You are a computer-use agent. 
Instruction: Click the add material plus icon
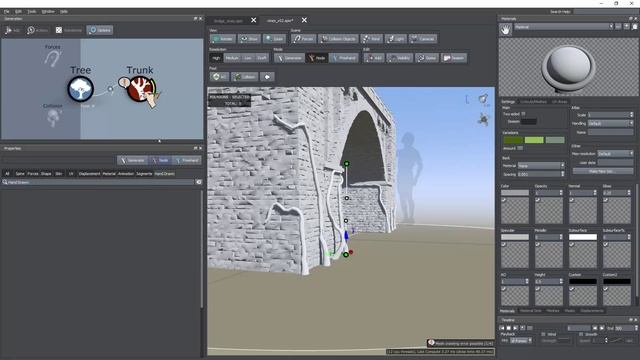627,27
